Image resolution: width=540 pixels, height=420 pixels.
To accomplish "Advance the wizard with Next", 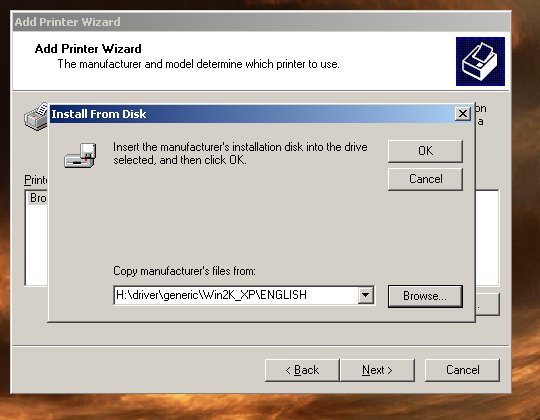I will [x=377, y=370].
